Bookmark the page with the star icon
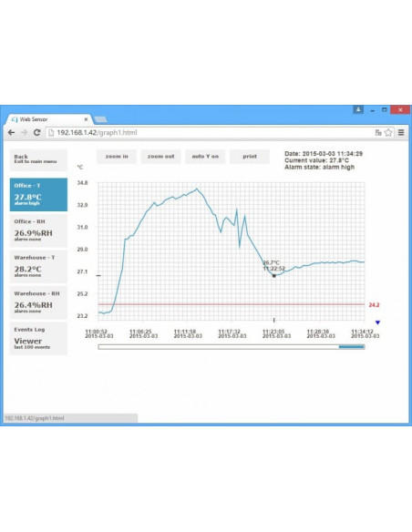Viewport: 412px width, 532px height. pyautogui.click(x=388, y=133)
